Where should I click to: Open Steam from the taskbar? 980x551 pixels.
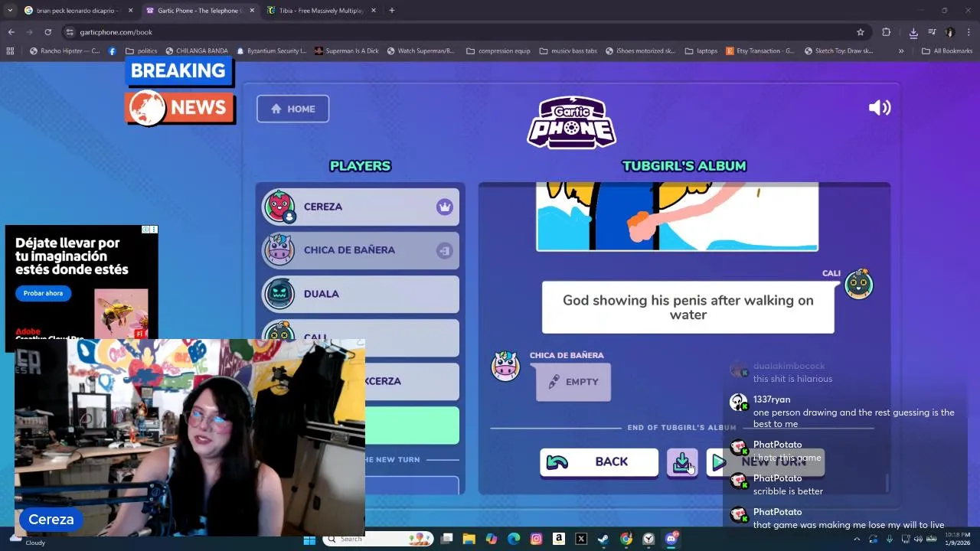tap(603, 540)
